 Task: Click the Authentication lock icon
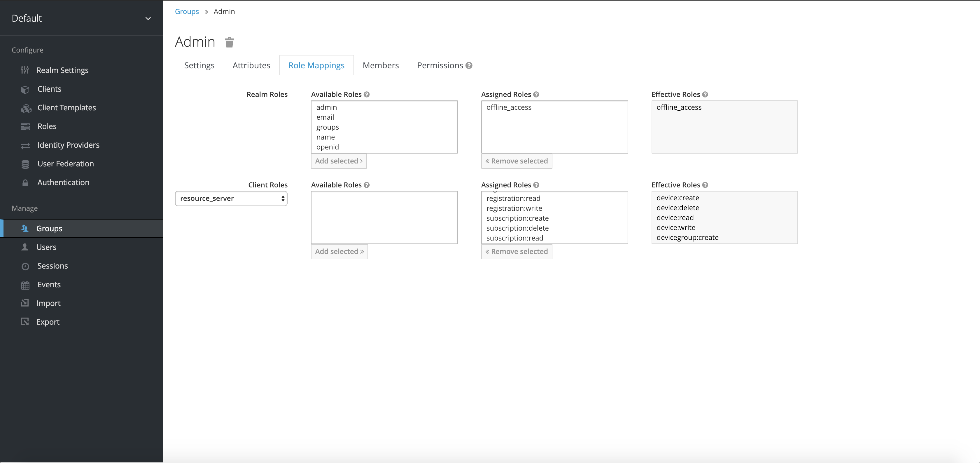(x=25, y=183)
